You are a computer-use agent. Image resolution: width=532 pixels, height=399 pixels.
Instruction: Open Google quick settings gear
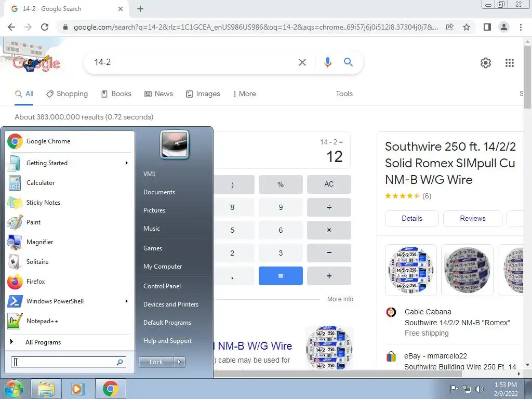coord(486,63)
